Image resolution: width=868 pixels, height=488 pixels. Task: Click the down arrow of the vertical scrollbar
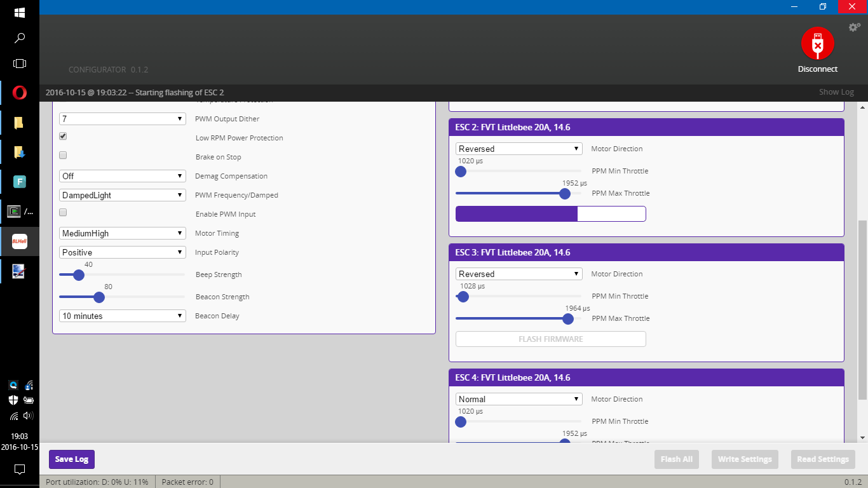862,437
